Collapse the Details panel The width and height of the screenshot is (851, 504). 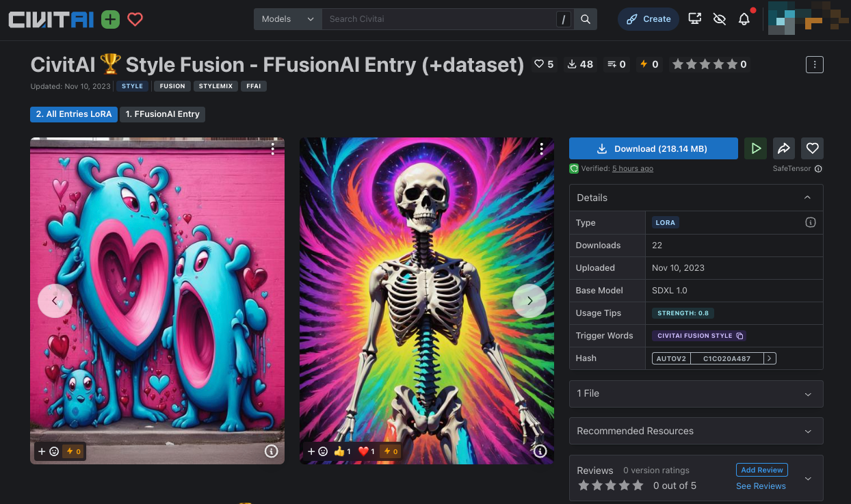pos(807,198)
